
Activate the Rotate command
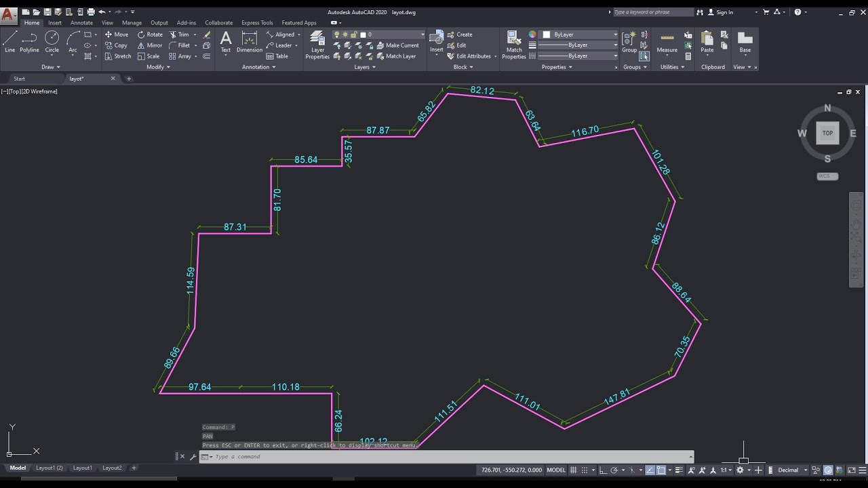click(x=150, y=35)
